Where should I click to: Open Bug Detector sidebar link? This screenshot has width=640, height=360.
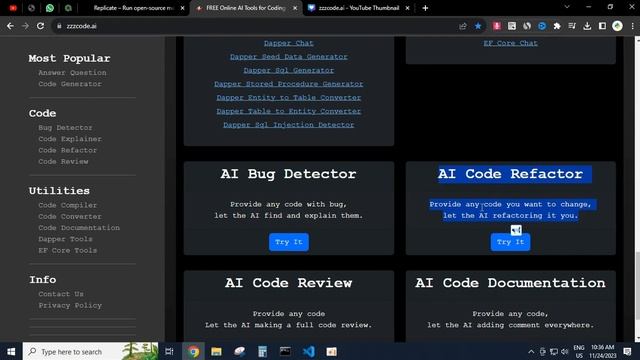(65, 128)
